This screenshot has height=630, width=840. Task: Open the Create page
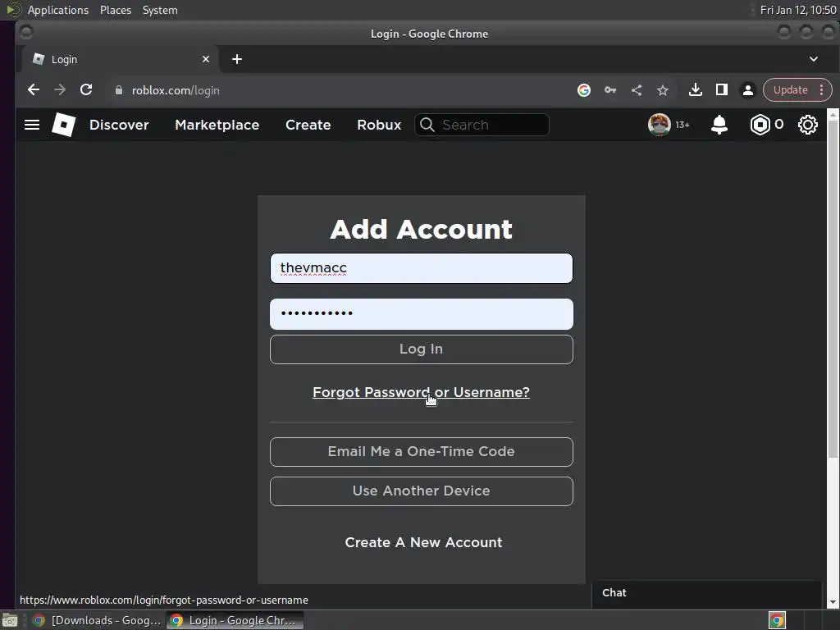(x=308, y=125)
